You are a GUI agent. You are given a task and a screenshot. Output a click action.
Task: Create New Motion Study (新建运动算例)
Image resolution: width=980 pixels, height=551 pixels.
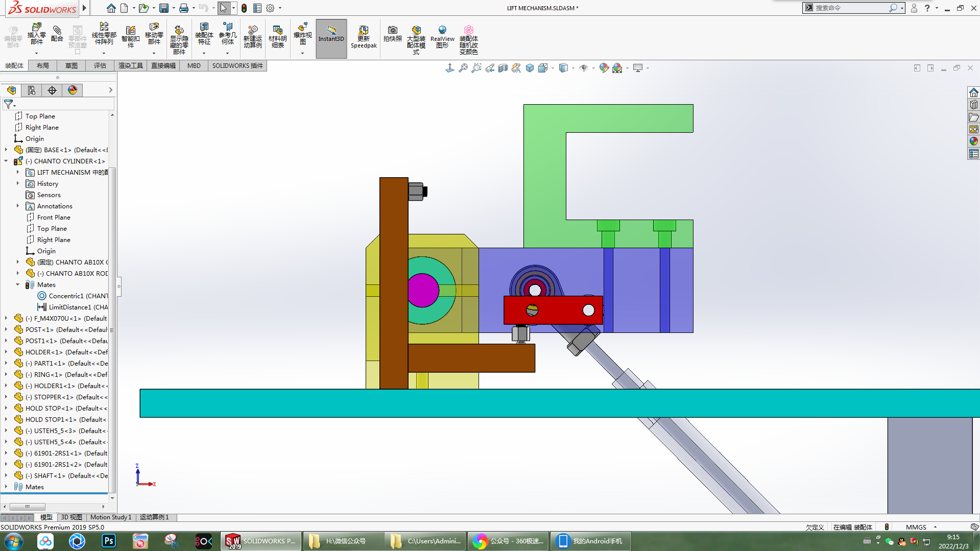pos(252,36)
